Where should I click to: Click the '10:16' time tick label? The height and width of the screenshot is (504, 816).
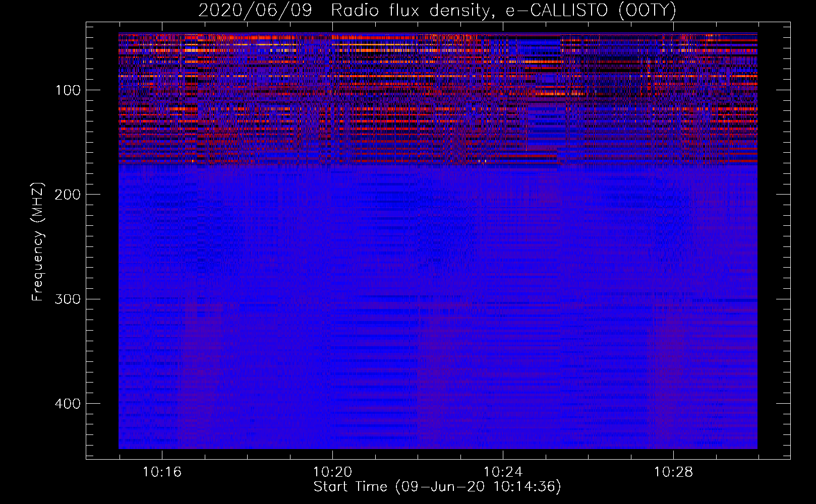click(162, 472)
